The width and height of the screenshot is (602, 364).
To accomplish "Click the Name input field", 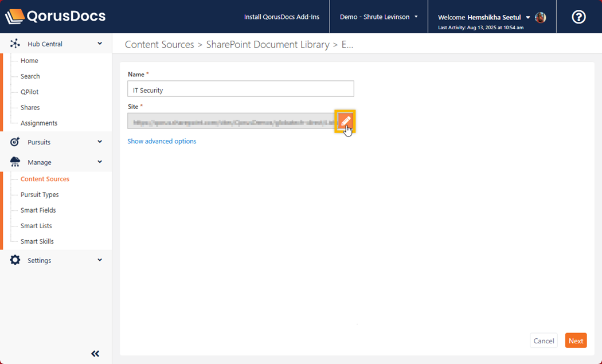I will click(240, 90).
